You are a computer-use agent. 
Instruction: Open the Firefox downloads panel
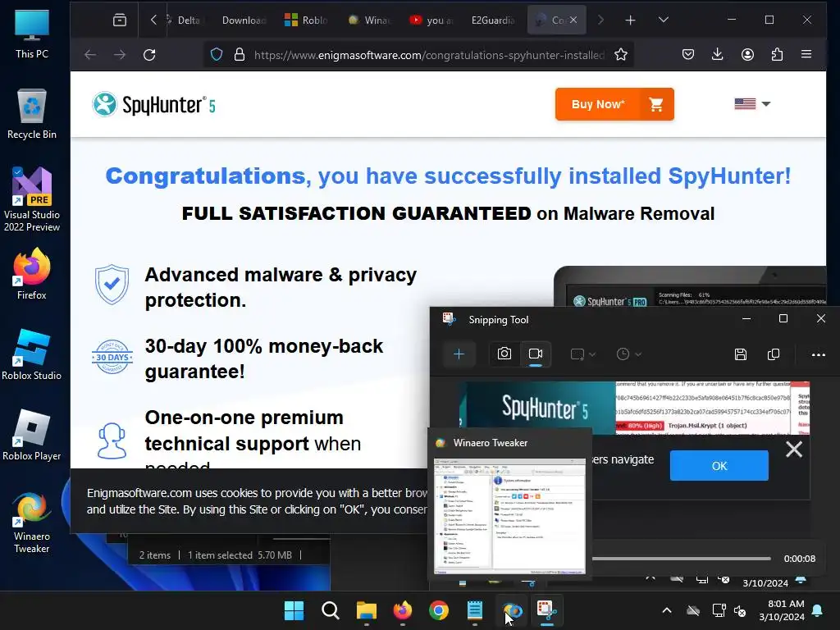click(x=717, y=55)
